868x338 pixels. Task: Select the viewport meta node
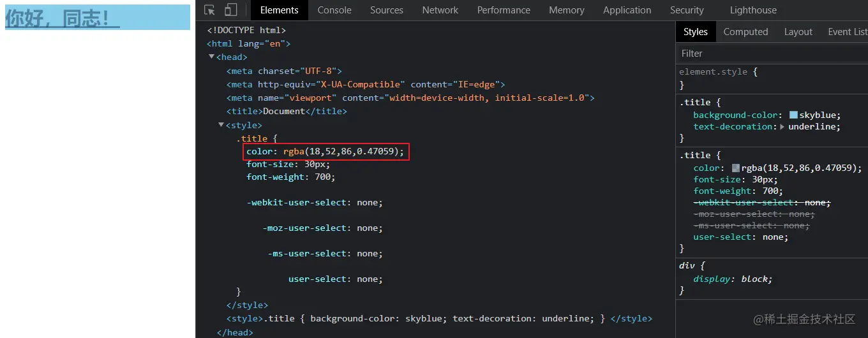tap(410, 98)
